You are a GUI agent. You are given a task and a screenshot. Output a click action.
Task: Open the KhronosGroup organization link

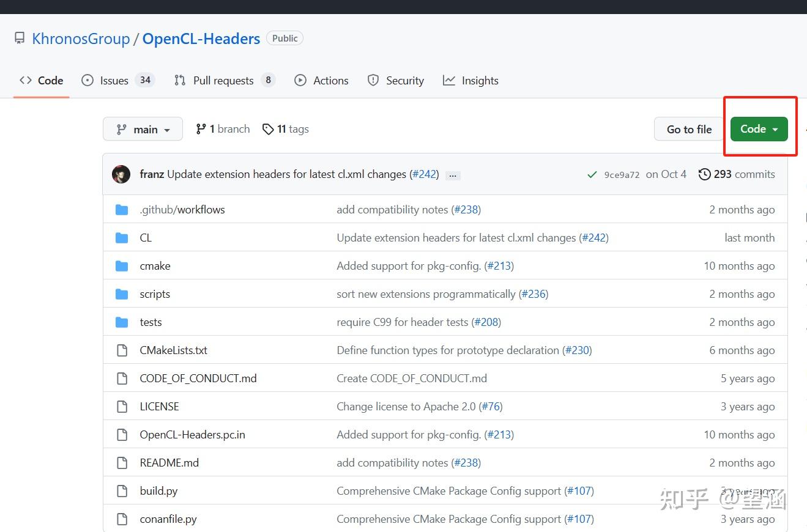point(81,39)
